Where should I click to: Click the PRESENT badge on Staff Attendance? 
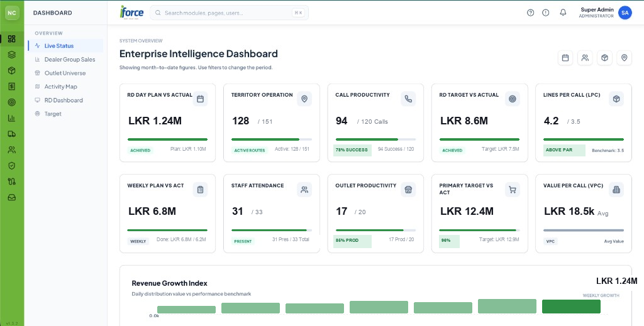(243, 241)
